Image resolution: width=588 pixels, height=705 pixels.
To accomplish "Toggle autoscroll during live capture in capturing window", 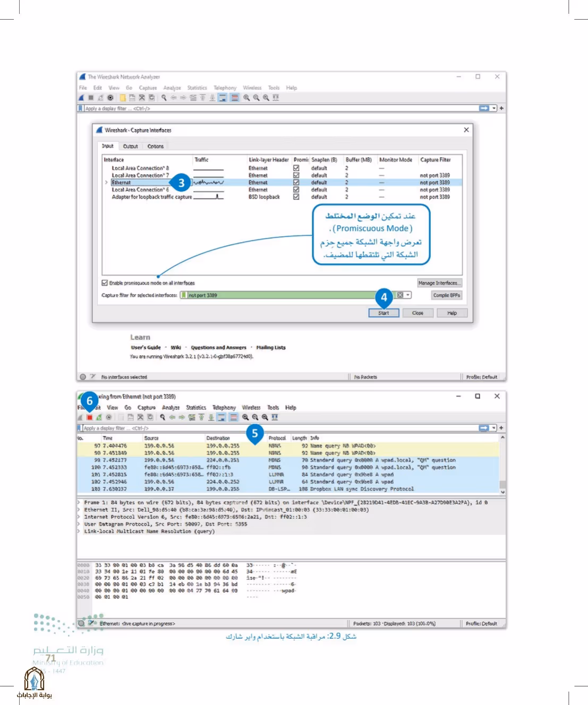I will click(221, 417).
